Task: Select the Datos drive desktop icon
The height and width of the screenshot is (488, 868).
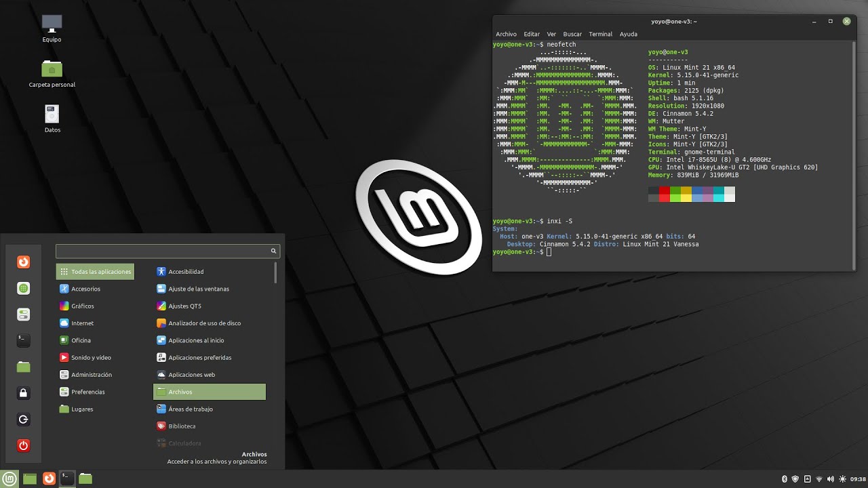Action: (x=52, y=119)
